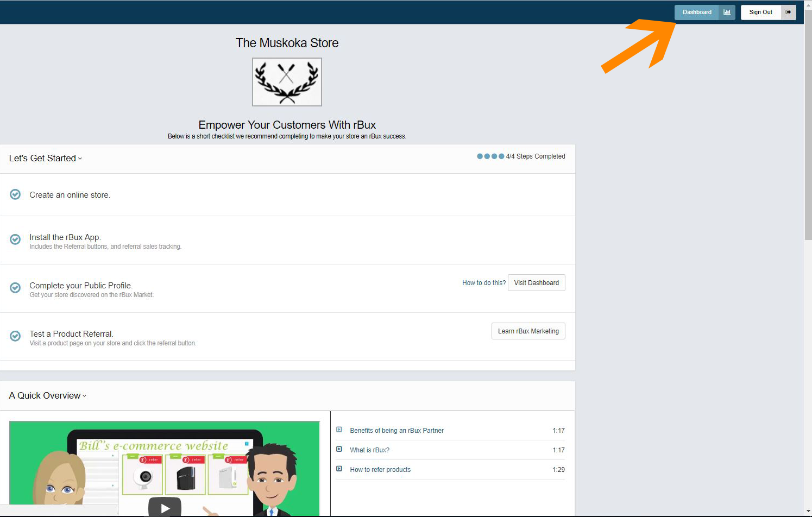Click play icon beside Benefits of being an rBux Partner
This screenshot has width=812, height=517.
coord(339,430)
